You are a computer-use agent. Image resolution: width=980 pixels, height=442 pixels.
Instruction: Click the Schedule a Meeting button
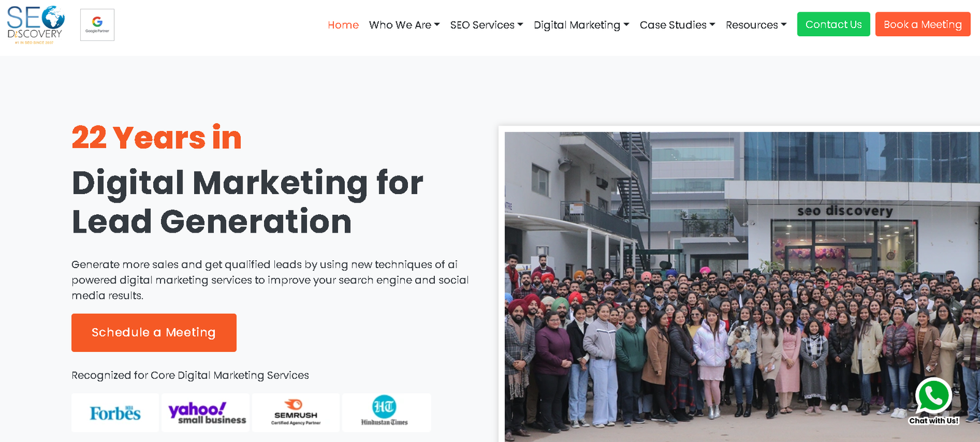154,332
